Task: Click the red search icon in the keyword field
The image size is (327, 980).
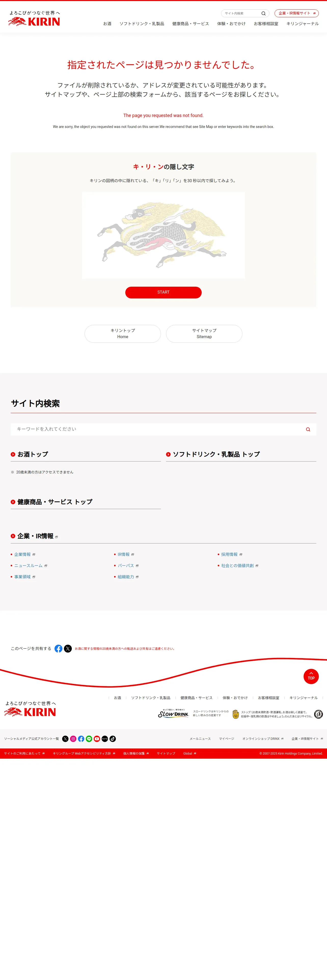Action: tap(308, 429)
